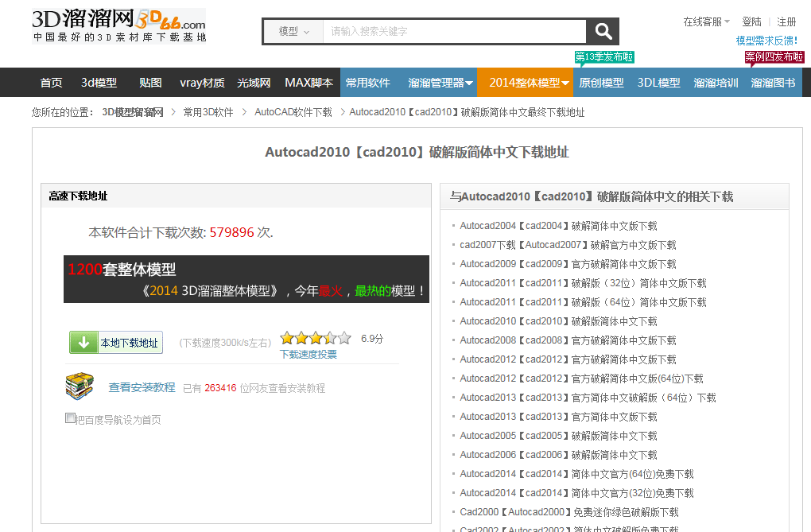This screenshot has width=811, height=532.
Task: Open the Autocad2014 64位 free download link
Action: pyautogui.click(x=576, y=474)
